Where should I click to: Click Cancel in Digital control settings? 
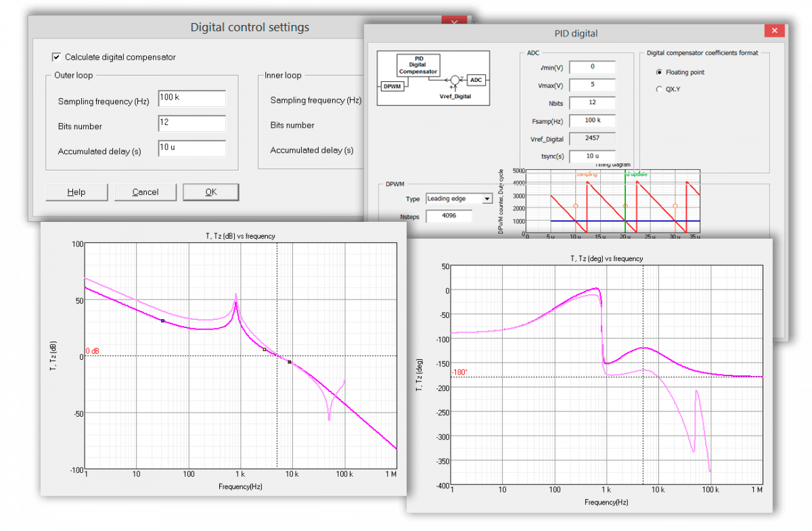145,192
